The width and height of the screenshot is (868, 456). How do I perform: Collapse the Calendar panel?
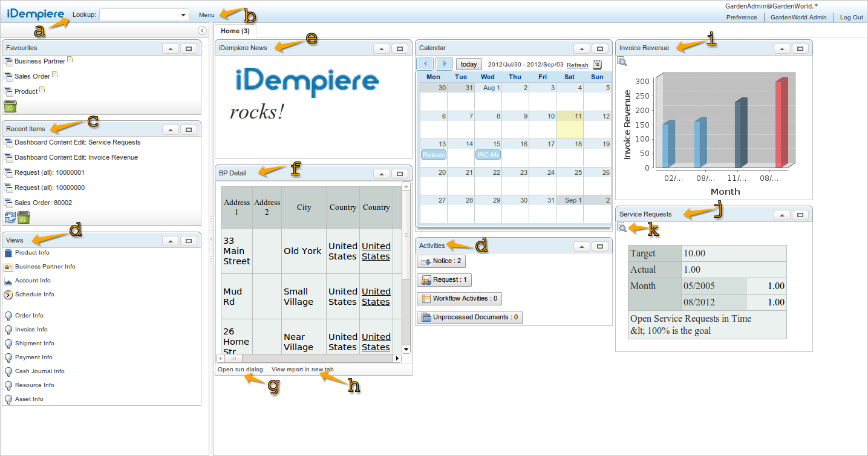click(x=581, y=48)
